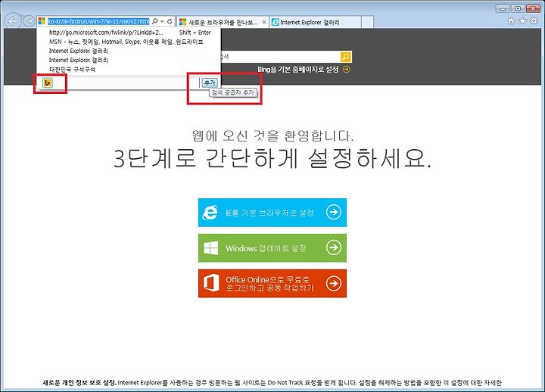Refresh the page with the reload icon
Viewport: 545px width, 392px height.
(x=170, y=21)
